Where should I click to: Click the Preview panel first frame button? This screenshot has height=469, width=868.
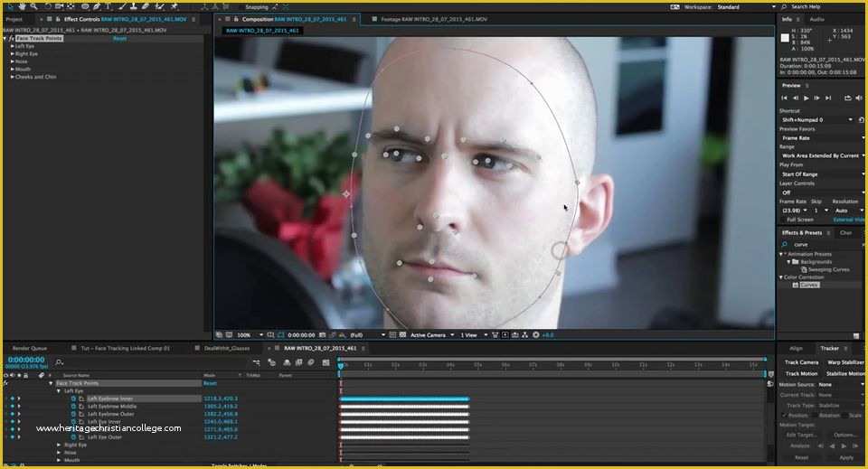point(784,98)
